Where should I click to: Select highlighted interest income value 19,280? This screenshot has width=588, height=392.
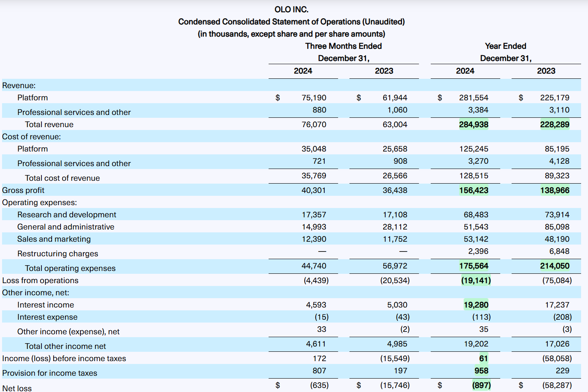coord(476,305)
